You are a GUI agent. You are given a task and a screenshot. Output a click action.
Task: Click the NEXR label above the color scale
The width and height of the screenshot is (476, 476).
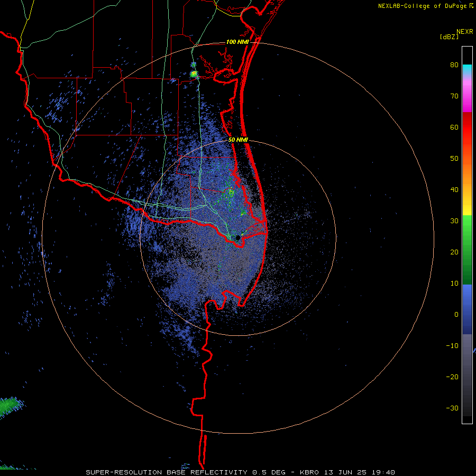(465, 32)
